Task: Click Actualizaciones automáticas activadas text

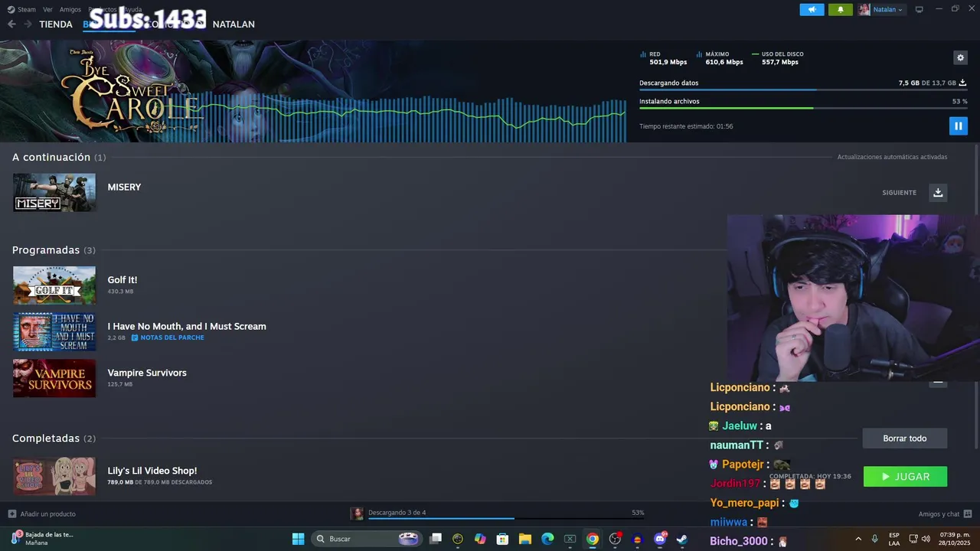Action: coord(892,157)
